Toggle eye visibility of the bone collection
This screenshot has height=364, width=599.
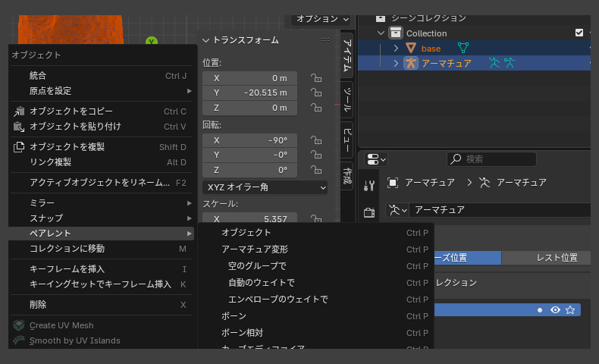tap(555, 309)
